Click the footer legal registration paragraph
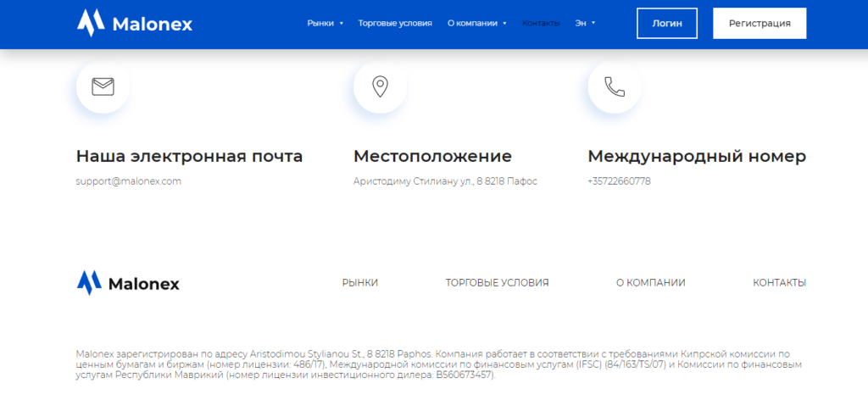Image resolution: width=868 pixels, height=400 pixels. point(438,364)
